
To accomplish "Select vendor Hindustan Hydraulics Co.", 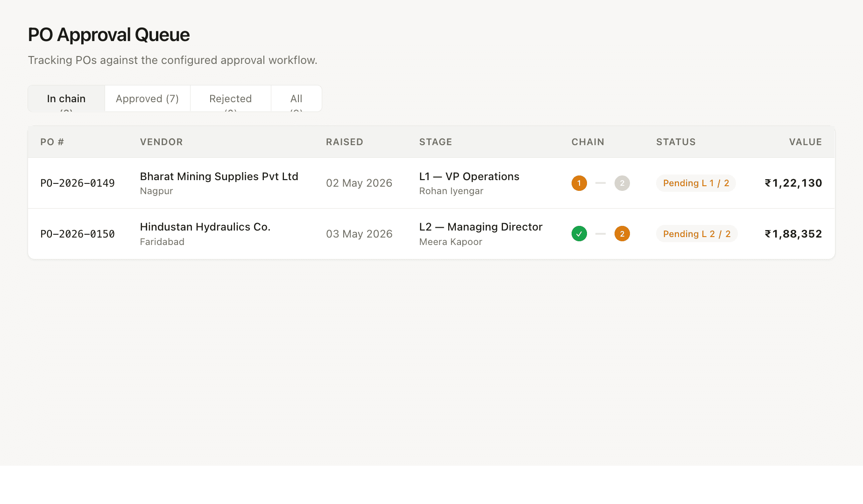I will (x=205, y=227).
